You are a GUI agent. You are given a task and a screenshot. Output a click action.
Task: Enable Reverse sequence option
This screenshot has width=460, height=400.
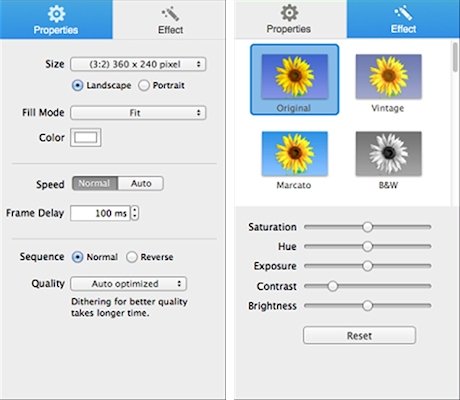coord(132,257)
